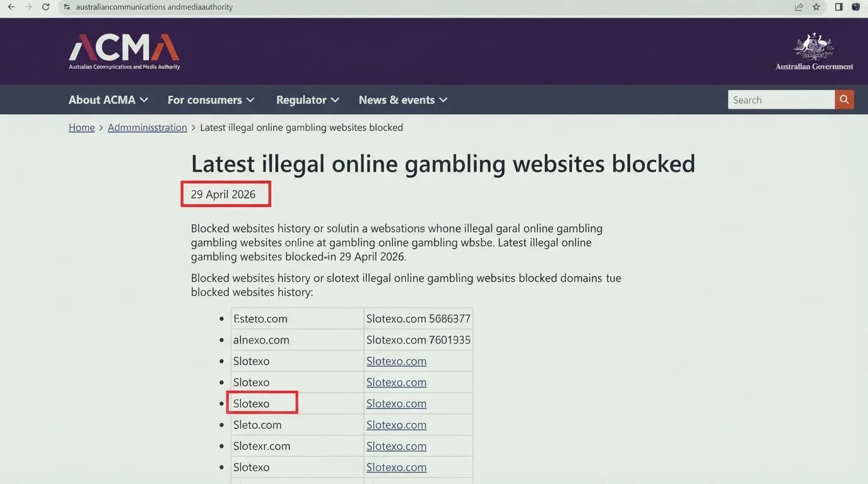
Task: Open the News & events dropdown
Action: [x=403, y=100]
